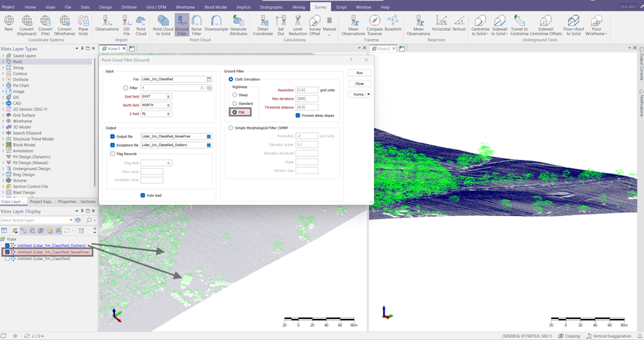Open Tunnel to Centreline tool

519,25
